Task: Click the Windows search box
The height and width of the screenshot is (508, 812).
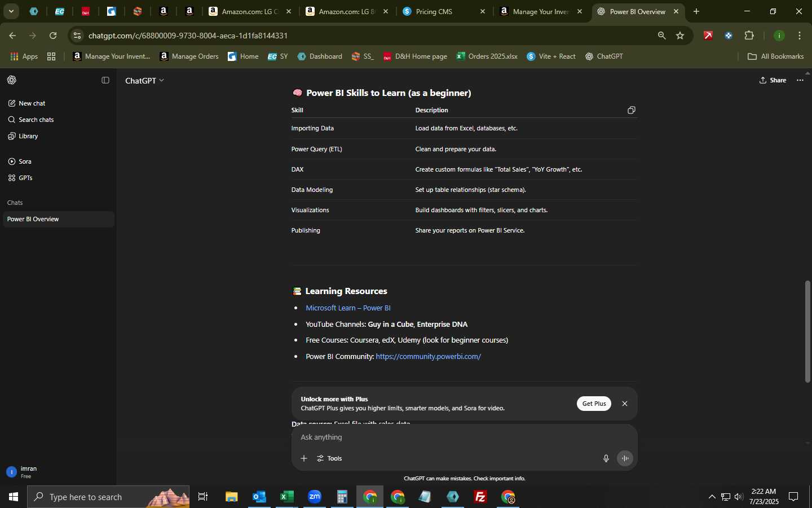Action: pos(108,497)
